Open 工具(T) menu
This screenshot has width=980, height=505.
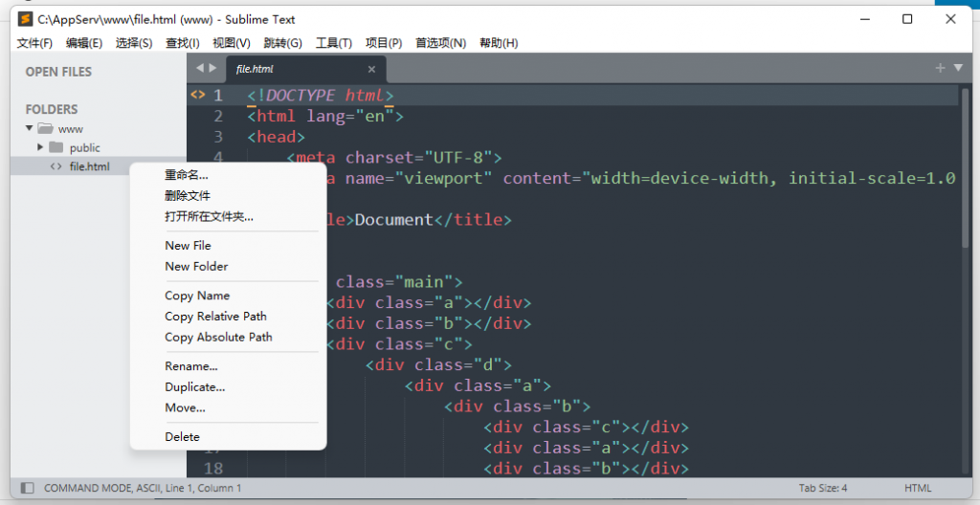click(x=334, y=42)
